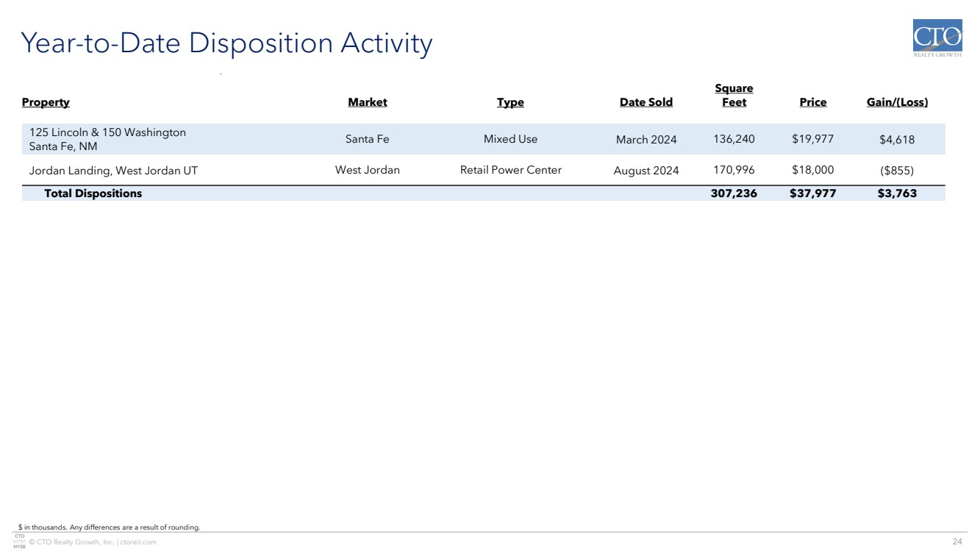Image resolution: width=980 pixels, height=551 pixels.
Task: Click the Gain/(Loss) column header
Action: pyautogui.click(x=897, y=102)
